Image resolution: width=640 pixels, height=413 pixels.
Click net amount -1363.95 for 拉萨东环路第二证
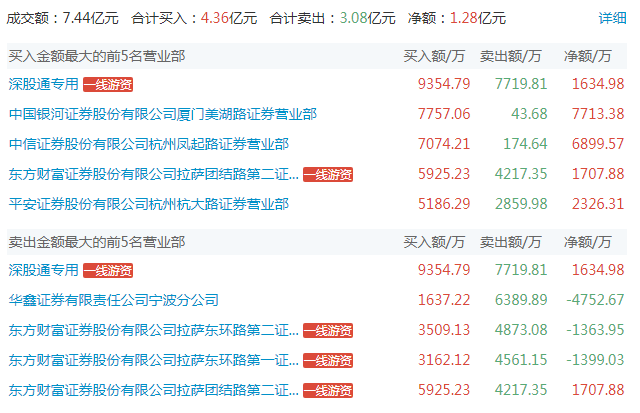point(596,330)
